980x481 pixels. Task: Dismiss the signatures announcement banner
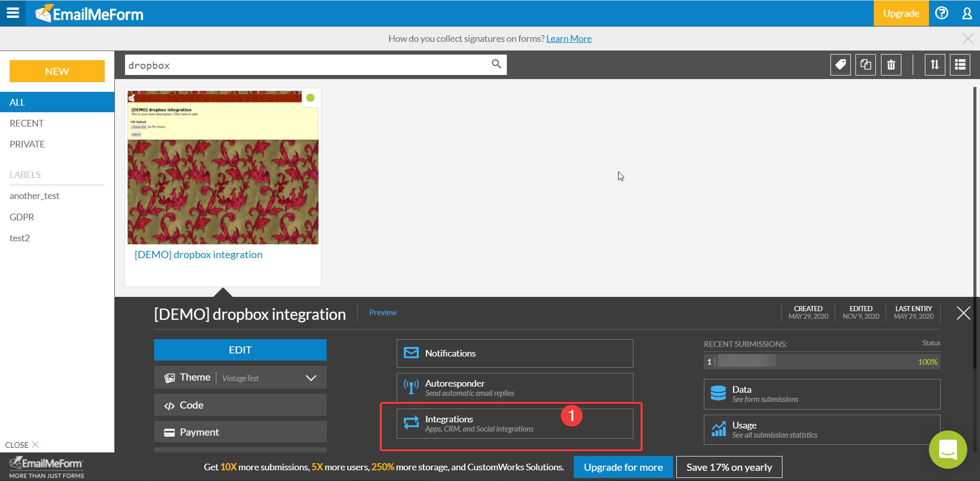(968, 39)
